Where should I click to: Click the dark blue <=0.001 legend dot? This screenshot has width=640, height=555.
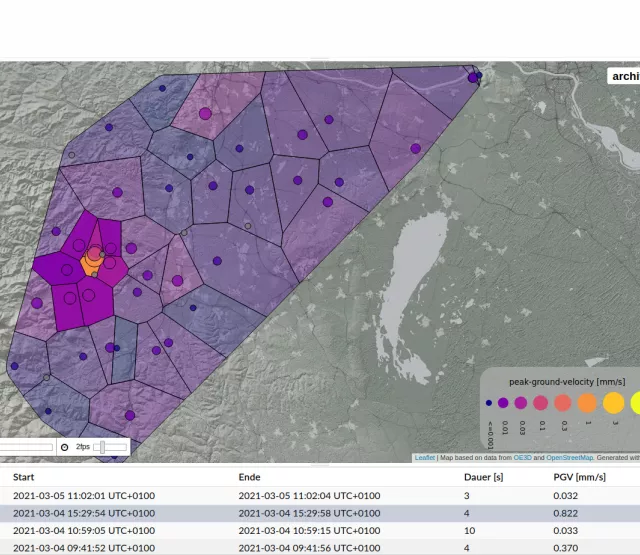pos(489,403)
